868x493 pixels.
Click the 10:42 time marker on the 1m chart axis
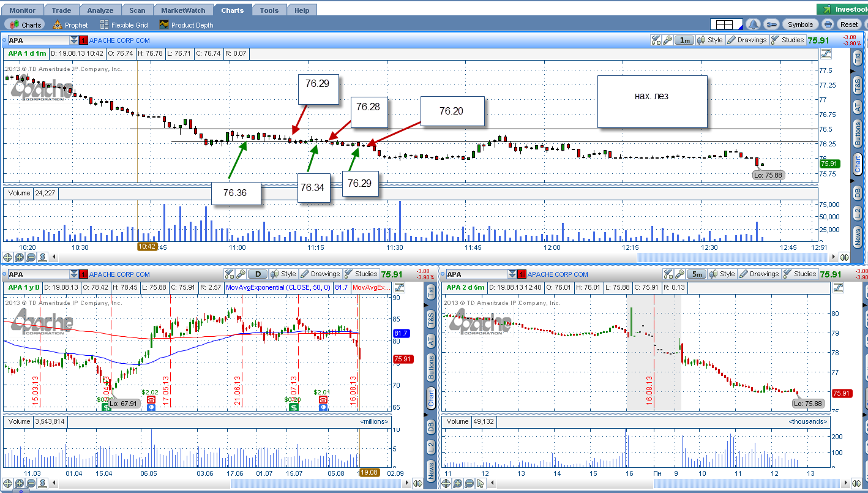pyautogui.click(x=147, y=247)
